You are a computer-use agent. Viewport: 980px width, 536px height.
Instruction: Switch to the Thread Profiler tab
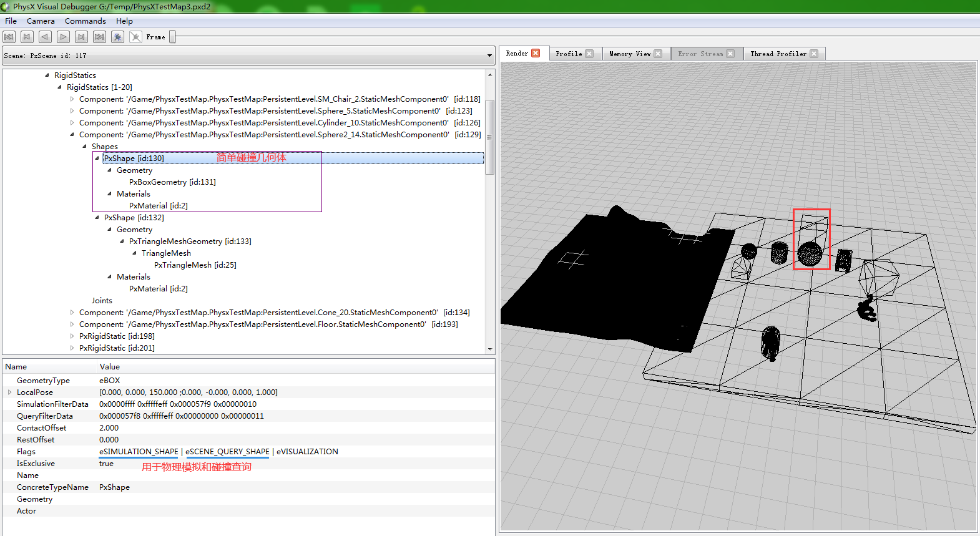click(778, 54)
